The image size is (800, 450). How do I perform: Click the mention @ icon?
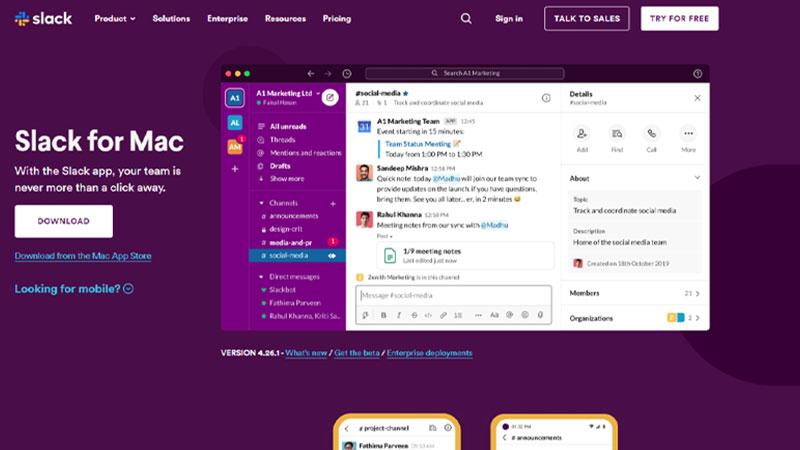[x=510, y=315]
